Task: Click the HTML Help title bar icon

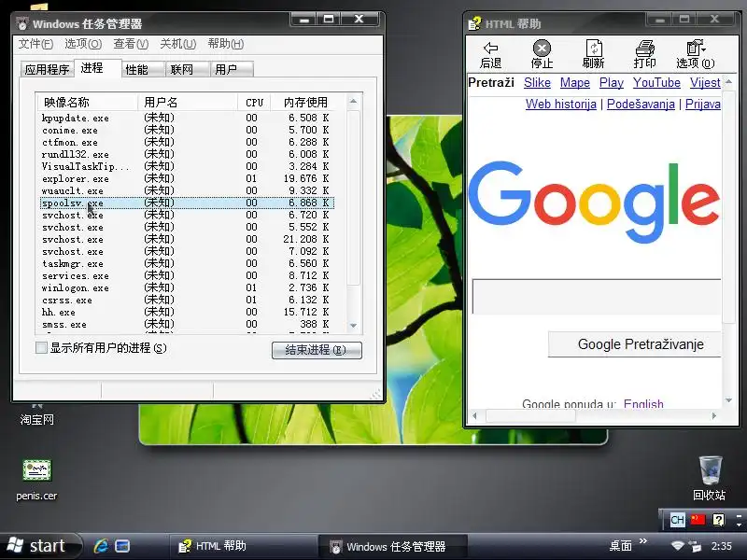Action: (474, 23)
